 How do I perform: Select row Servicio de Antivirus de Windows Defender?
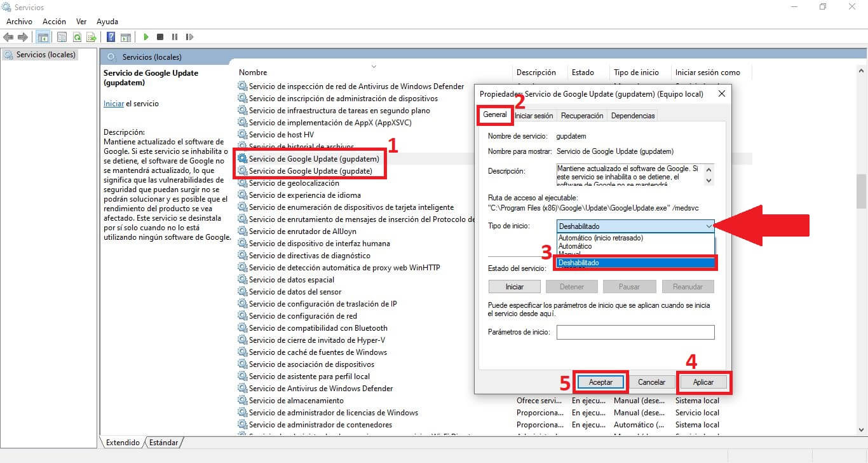click(321, 389)
